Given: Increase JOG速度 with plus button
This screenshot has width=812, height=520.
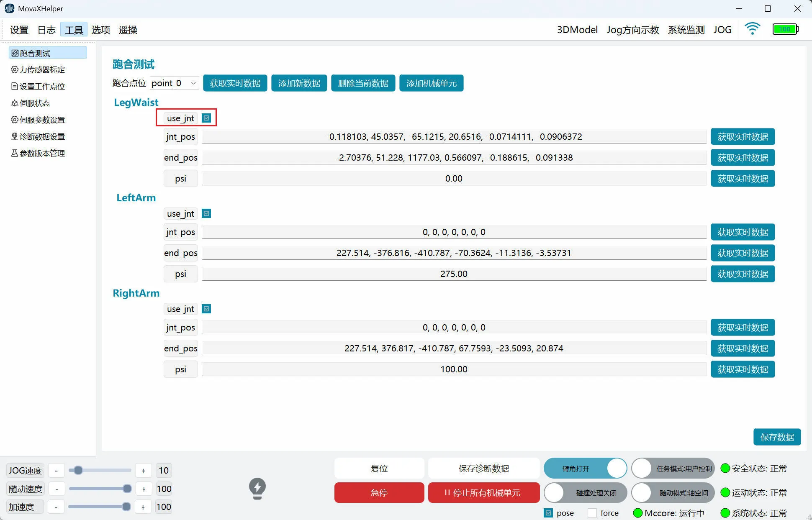Looking at the screenshot, I should click(x=144, y=471).
